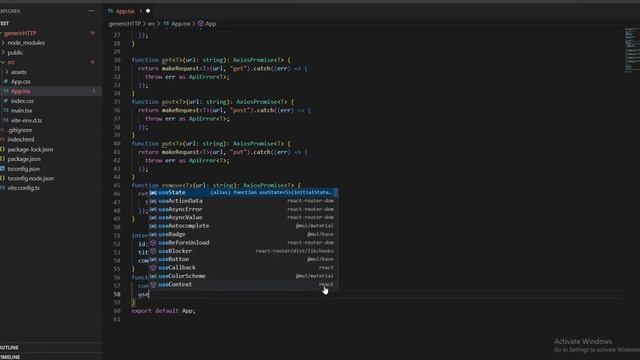Expand the Timeline section
The width and height of the screenshot is (640, 360).
10,357
